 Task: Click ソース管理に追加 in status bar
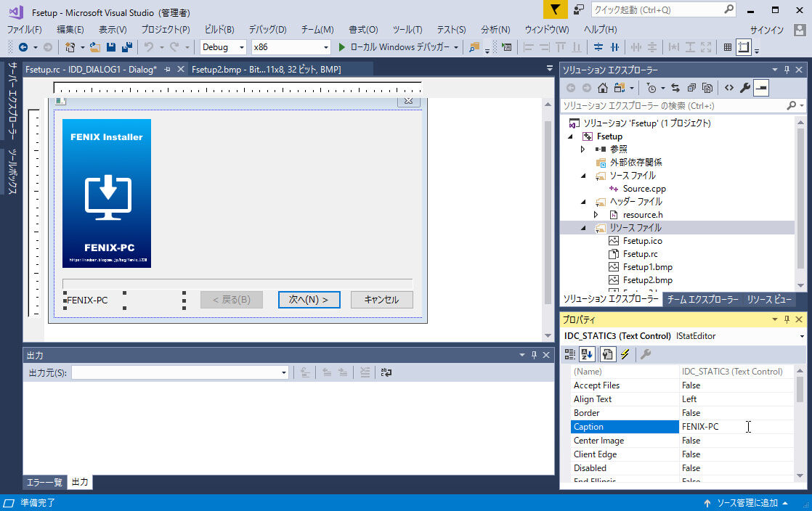tap(746, 503)
